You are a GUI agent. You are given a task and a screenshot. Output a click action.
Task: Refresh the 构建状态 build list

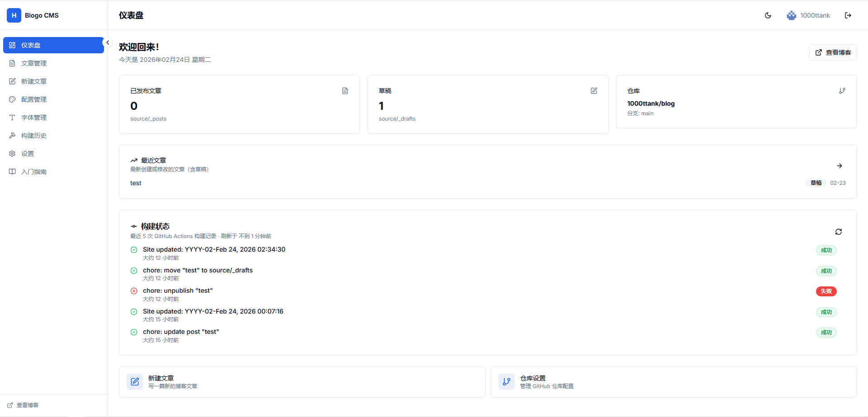[x=839, y=232]
